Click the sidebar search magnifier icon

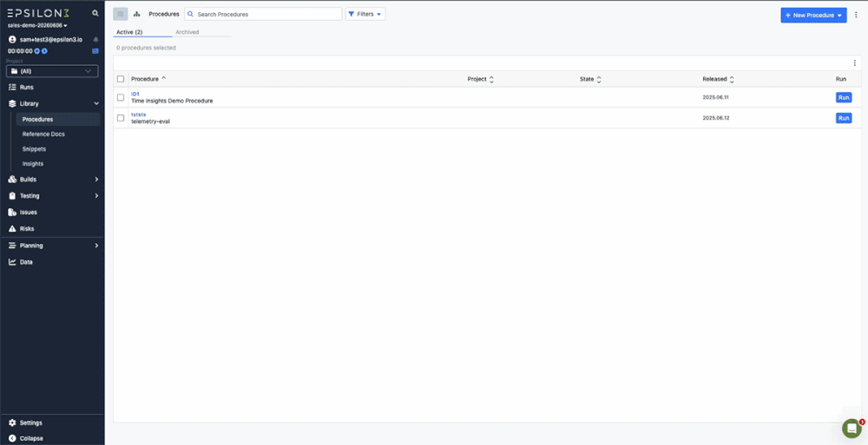pyautogui.click(x=95, y=13)
